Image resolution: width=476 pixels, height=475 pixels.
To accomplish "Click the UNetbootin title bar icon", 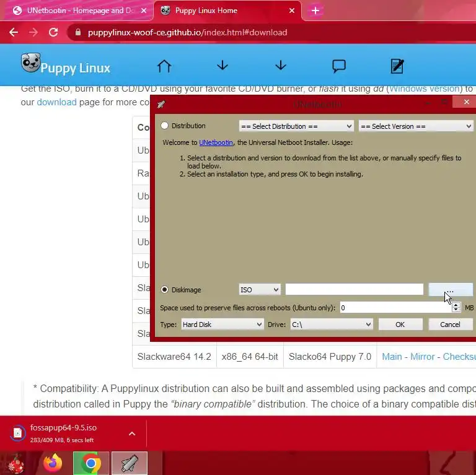I will point(161,104).
